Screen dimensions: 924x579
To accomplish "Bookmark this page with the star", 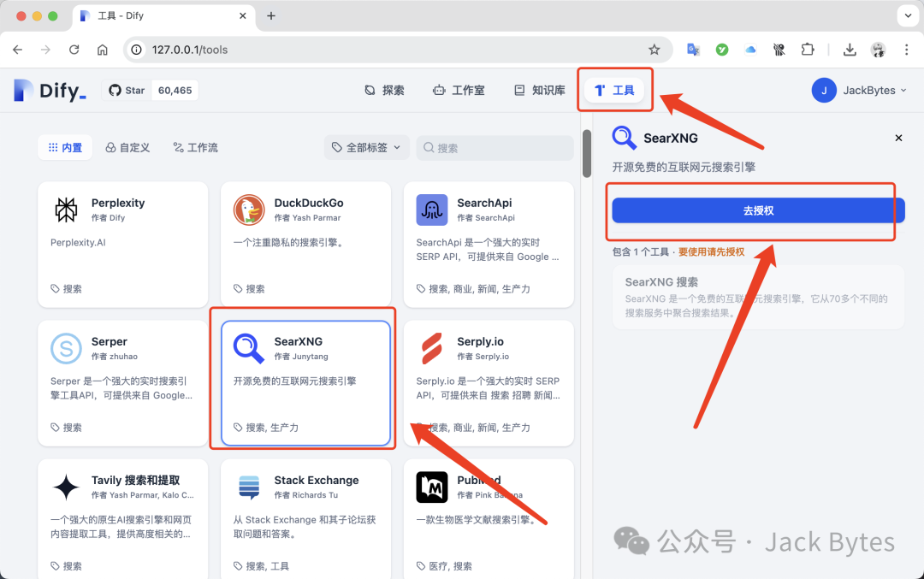I will point(654,50).
